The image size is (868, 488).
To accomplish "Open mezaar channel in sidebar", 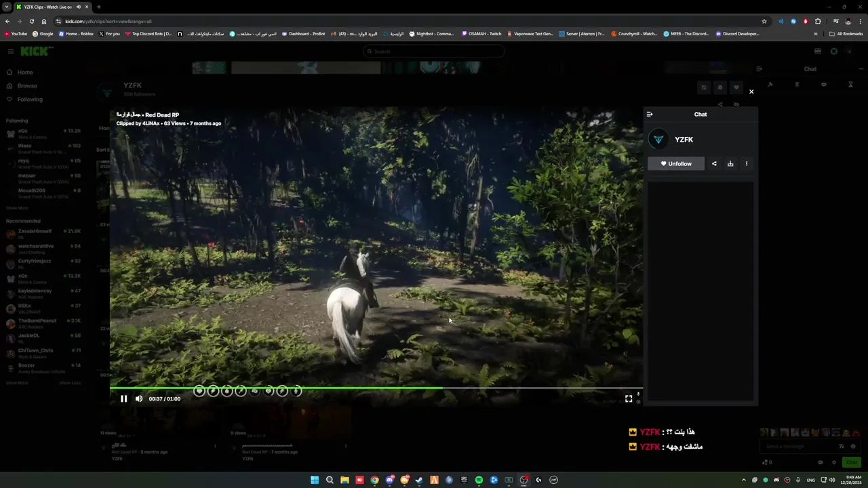I will 43,178.
